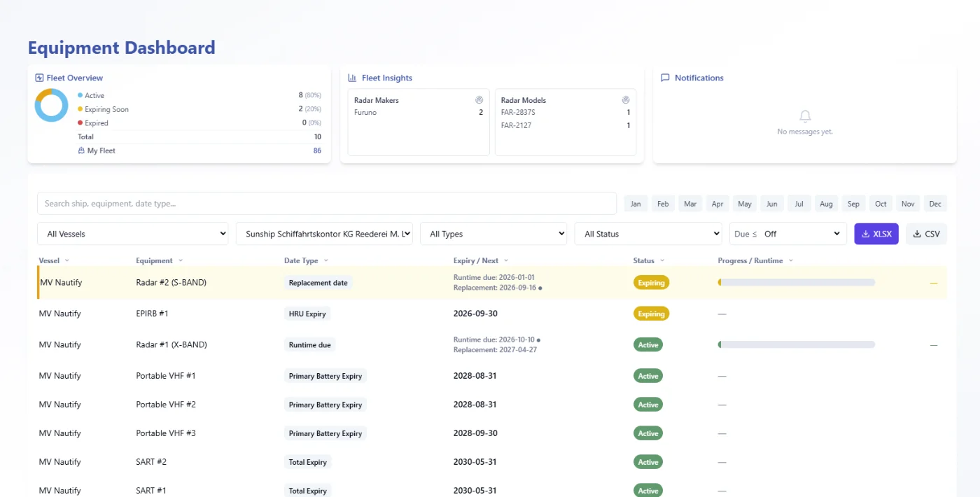Select the Portable VHF #1 equipment cell
This screenshot has width=980, height=497.
pos(165,376)
